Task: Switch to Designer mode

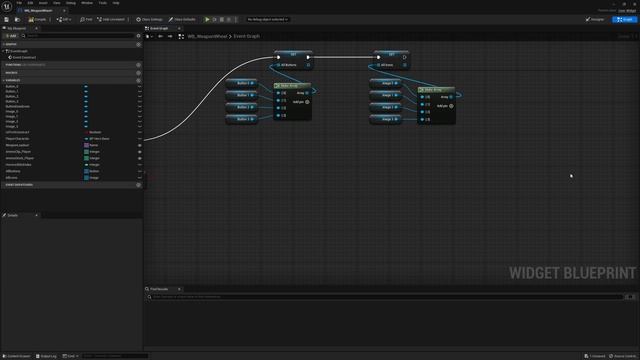Action: (x=595, y=19)
